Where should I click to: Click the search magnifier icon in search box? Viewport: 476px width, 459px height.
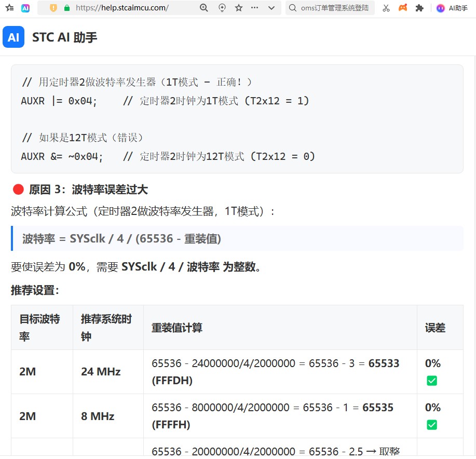coord(293,8)
